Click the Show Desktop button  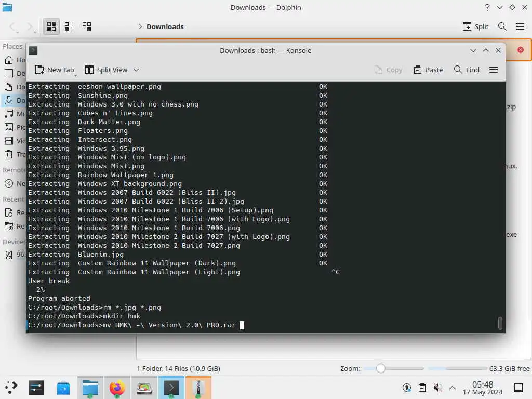518,388
